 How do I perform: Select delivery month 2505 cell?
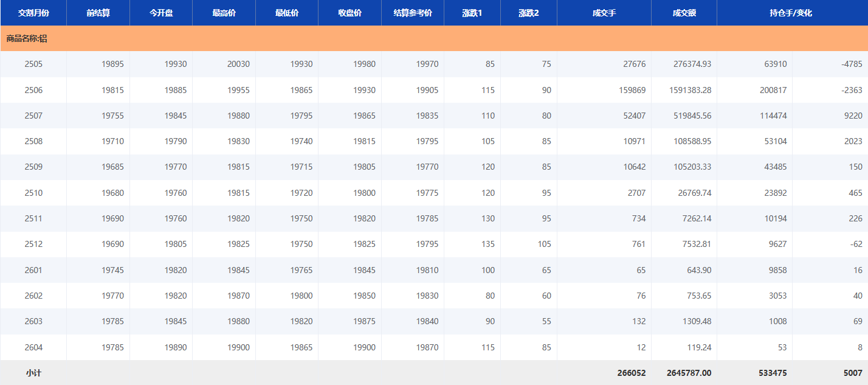tap(33, 64)
